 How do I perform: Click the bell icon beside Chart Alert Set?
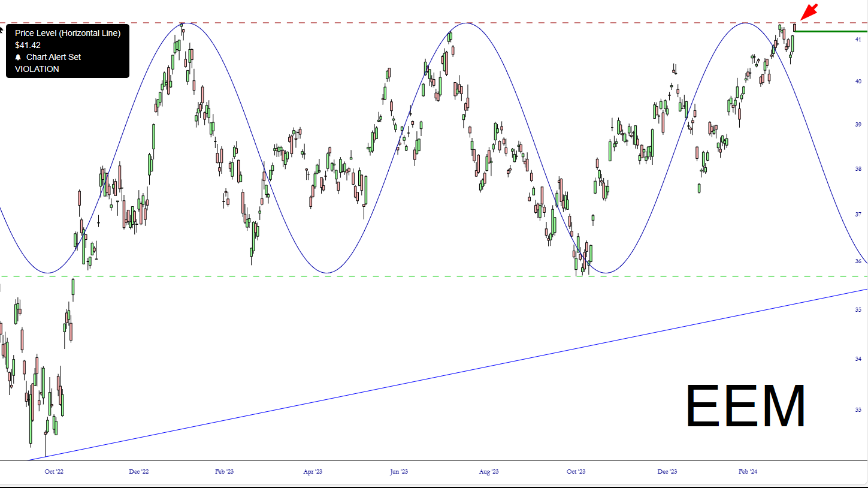coord(19,57)
